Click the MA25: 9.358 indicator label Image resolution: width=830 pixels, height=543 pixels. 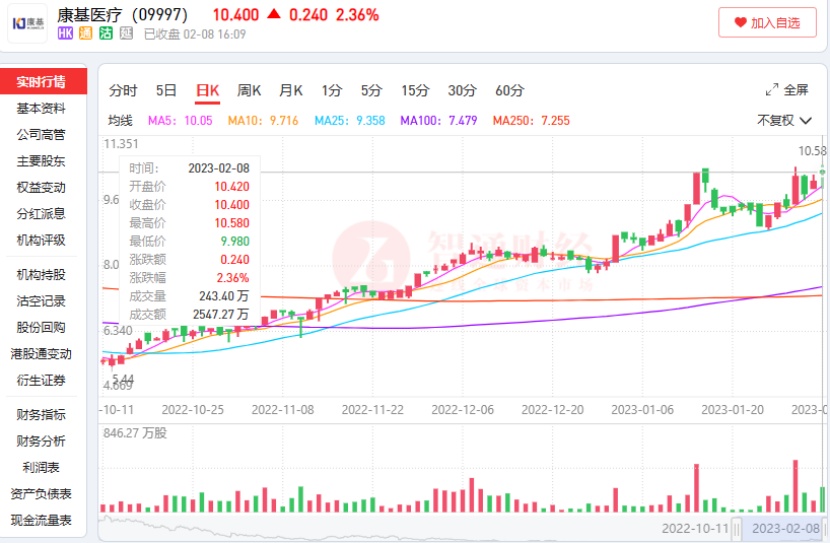tap(350, 121)
